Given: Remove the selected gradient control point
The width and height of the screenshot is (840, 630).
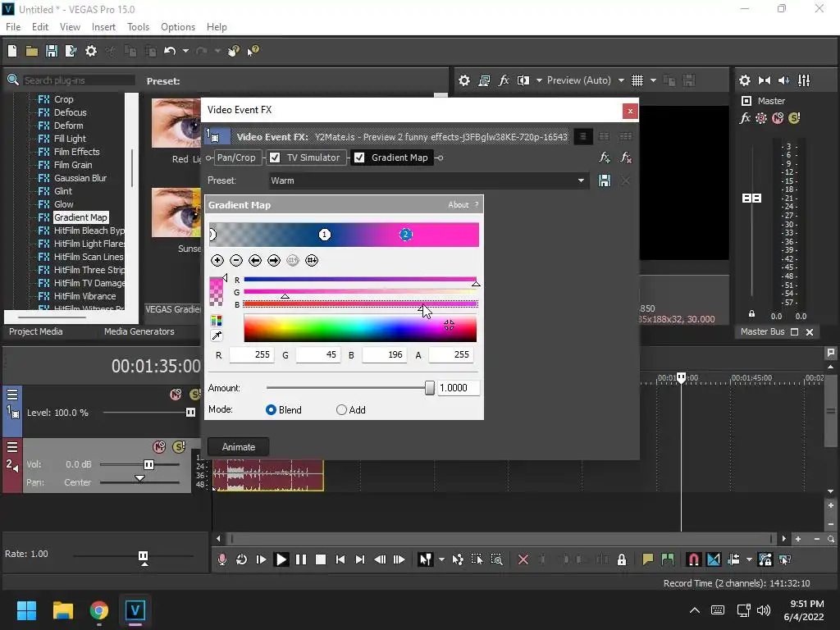Looking at the screenshot, I should click(x=236, y=260).
